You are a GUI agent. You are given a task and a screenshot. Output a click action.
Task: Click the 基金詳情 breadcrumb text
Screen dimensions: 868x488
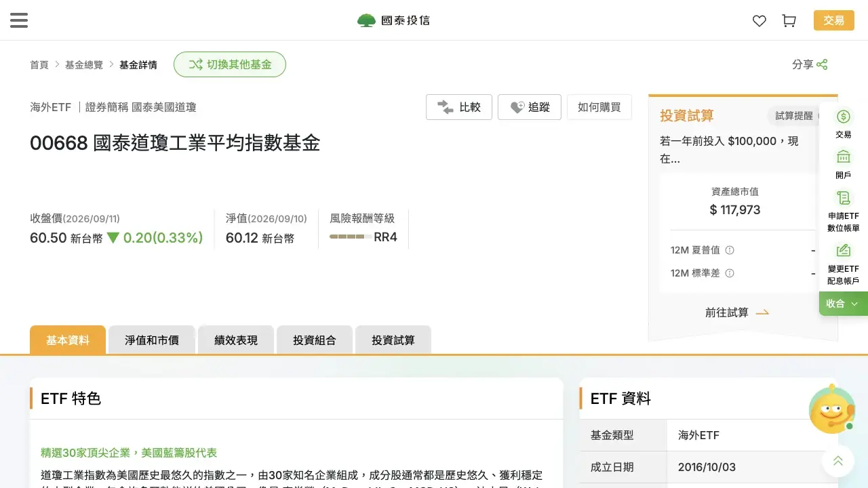coord(138,65)
